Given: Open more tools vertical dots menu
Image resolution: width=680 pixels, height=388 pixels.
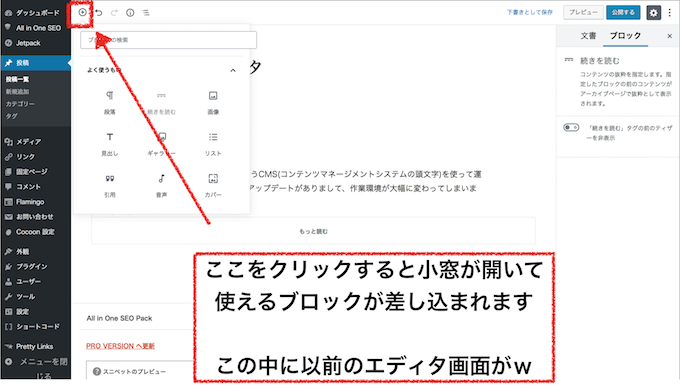Looking at the screenshot, I should coord(670,13).
